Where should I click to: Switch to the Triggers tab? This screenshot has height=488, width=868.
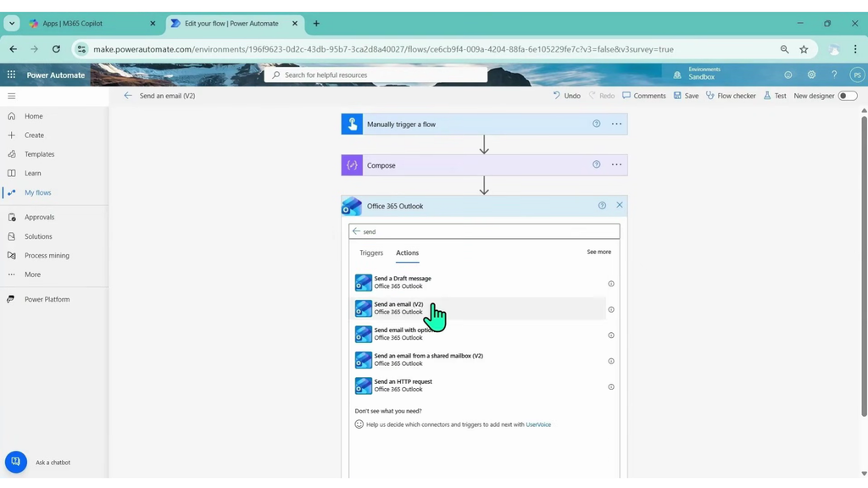[371, 252]
